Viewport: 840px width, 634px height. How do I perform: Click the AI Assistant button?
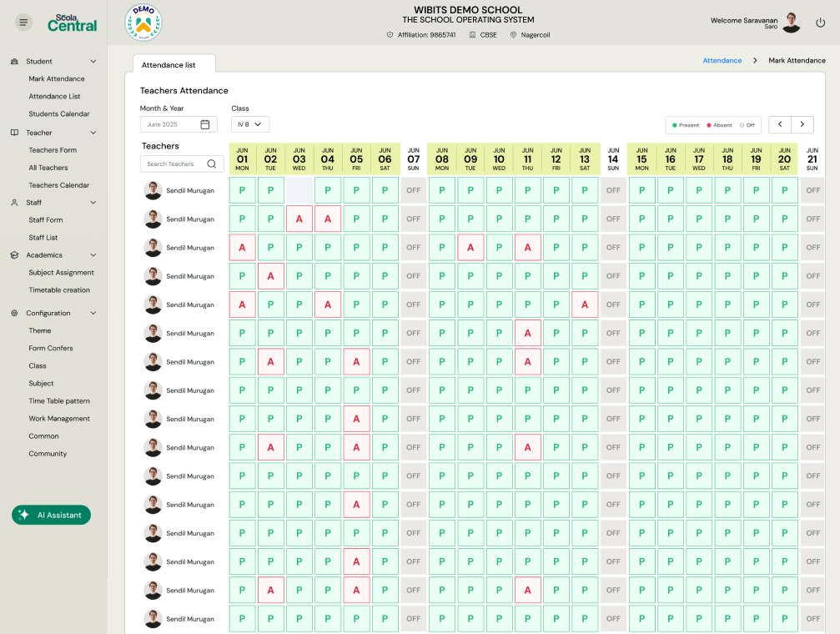click(51, 515)
